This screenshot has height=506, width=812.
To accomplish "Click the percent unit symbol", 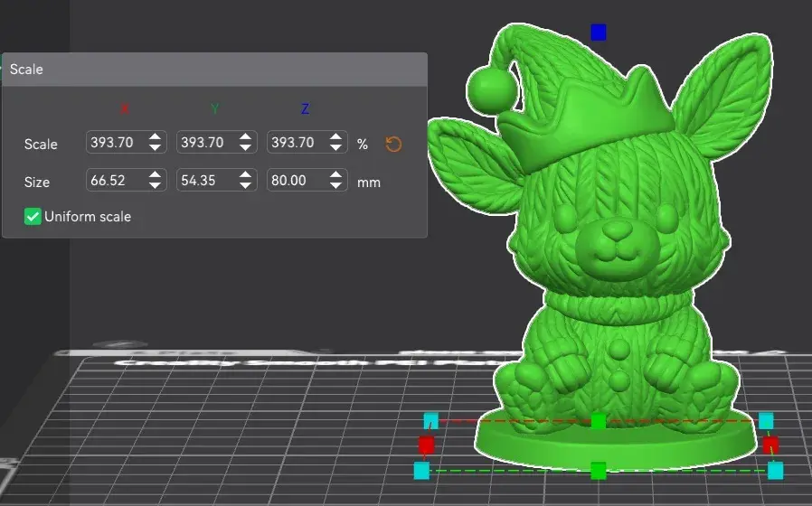I will click(363, 145).
